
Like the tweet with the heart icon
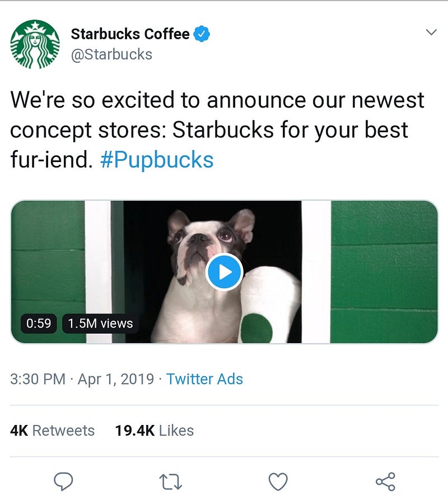(278, 481)
